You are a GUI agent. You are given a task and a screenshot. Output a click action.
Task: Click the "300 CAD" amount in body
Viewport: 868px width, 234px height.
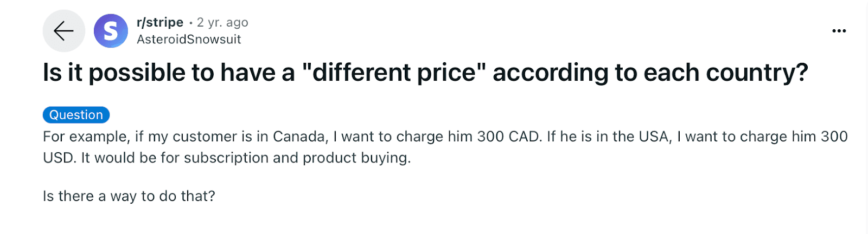509,136
